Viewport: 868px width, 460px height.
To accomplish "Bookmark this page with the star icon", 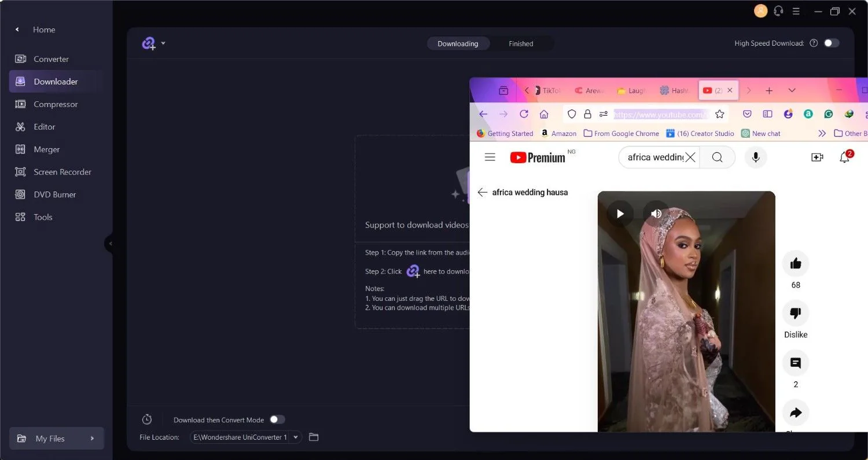I will (x=720, y=114).
